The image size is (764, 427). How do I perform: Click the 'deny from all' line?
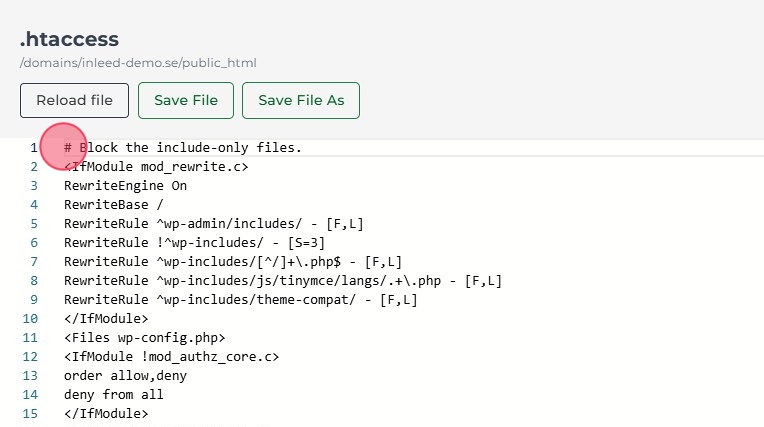click(x=114, y=395)
